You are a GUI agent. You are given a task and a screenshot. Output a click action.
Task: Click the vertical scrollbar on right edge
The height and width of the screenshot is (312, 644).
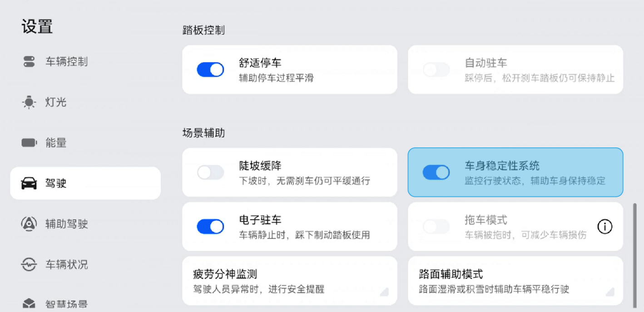coord(635,255)
